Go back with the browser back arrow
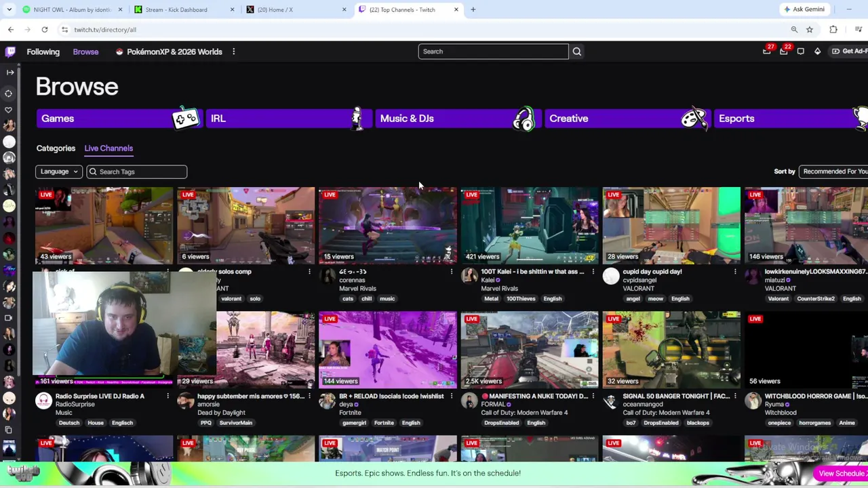The width and height of the screenshot is (868, 488). (x=11, y=30)
